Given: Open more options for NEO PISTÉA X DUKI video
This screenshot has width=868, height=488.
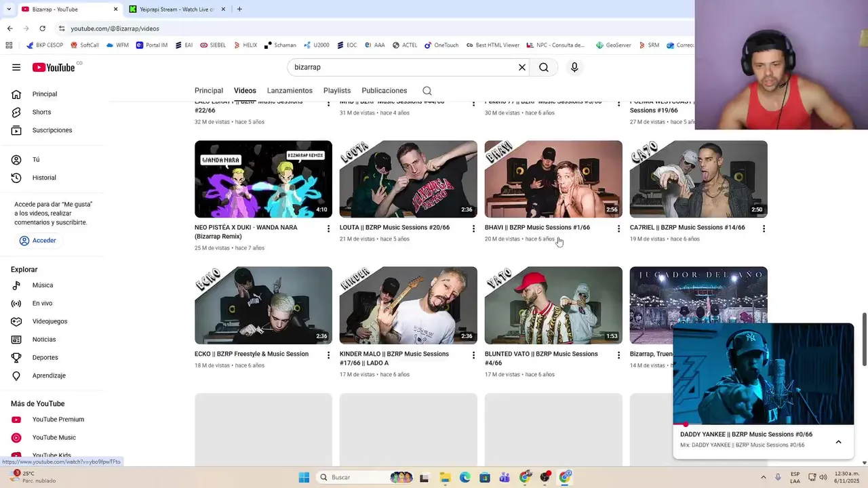Looking at the screenshot, I should (328, 229).
